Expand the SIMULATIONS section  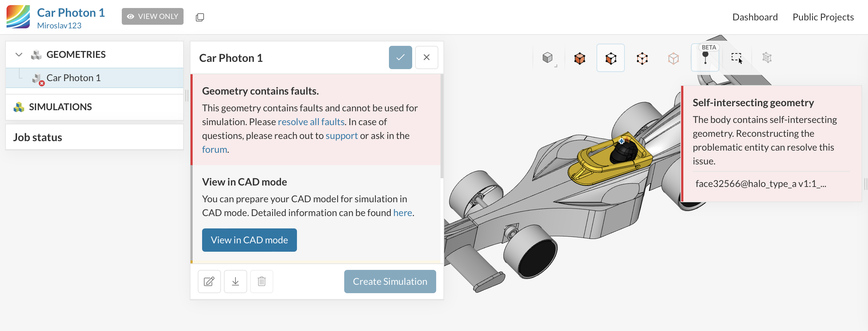click(x=60, y=107)
